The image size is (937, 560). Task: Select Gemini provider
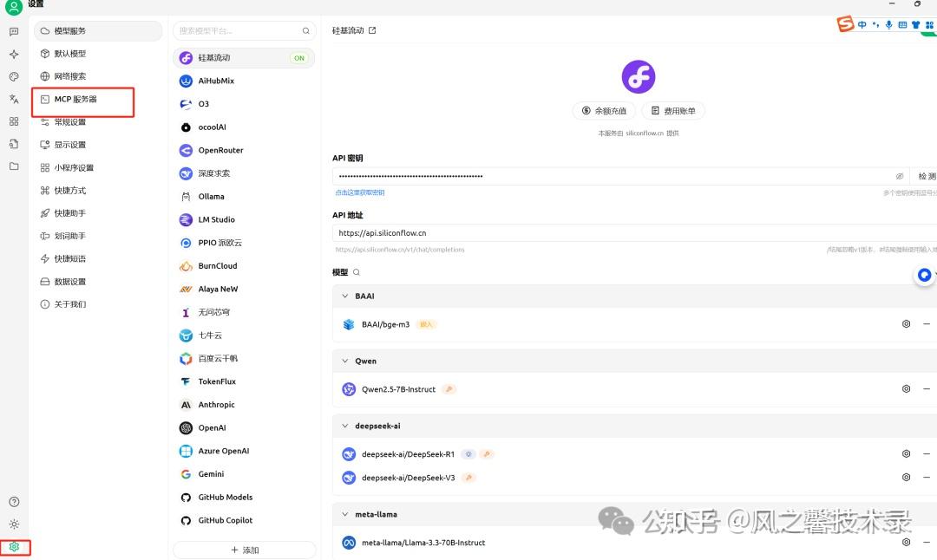tap(244, 474)
